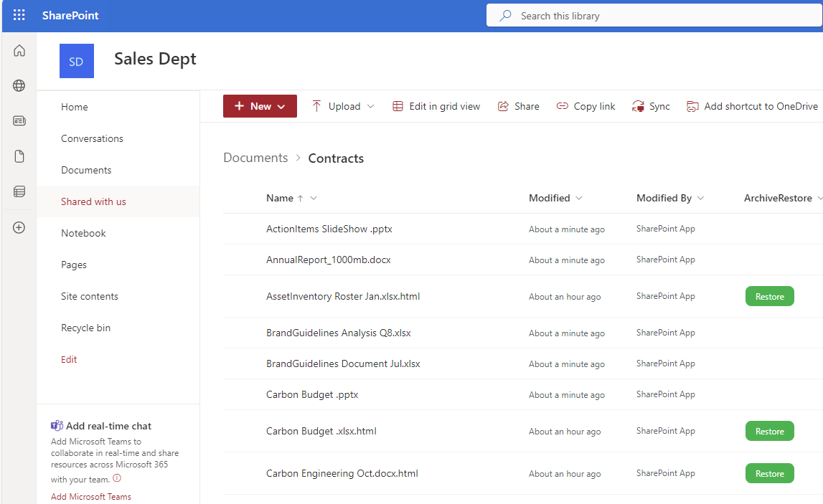The image size is (823, 504).
Task: Open Carbon Budget .xlsx.html file name
Action: coord(321,431)
